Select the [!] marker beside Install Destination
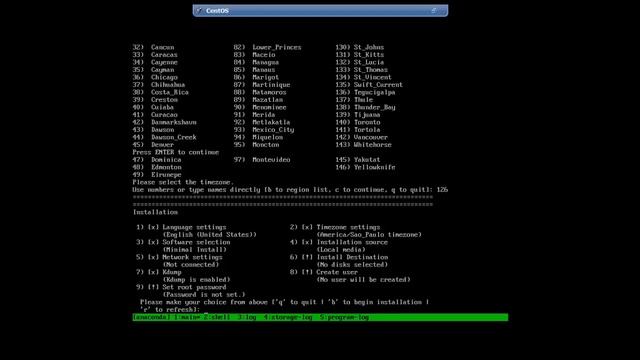This screenshot has height=360, width=640. [307, 258]
